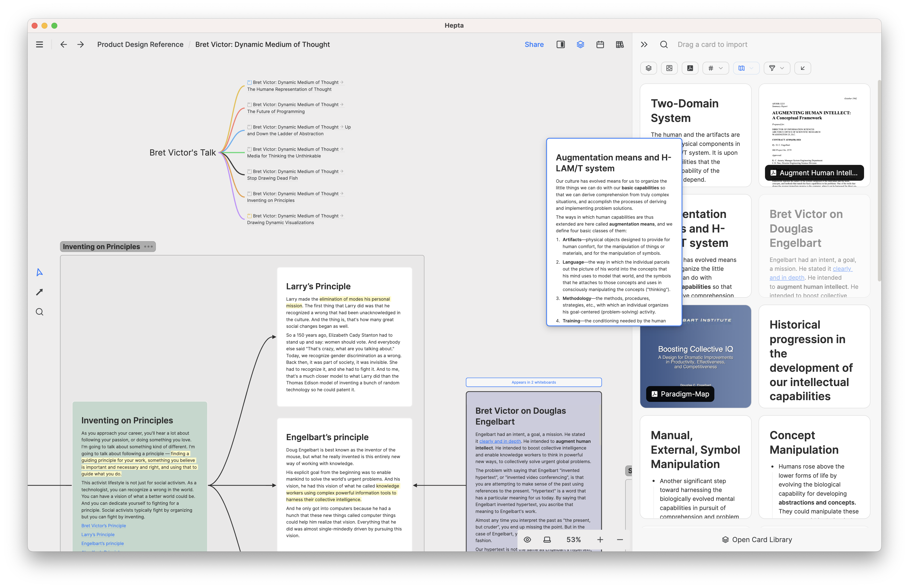Screen dimensions: 909x588
Task: Click the presentation laptop icon in zoom bar
Action: tap(547, 540)
